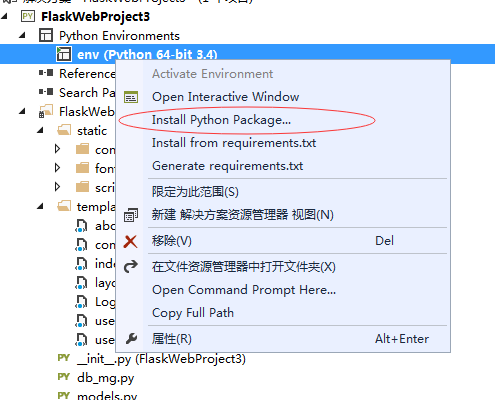495x400 pixels.
Task: Click the red X remove icon
Action: tap(130, 241)
